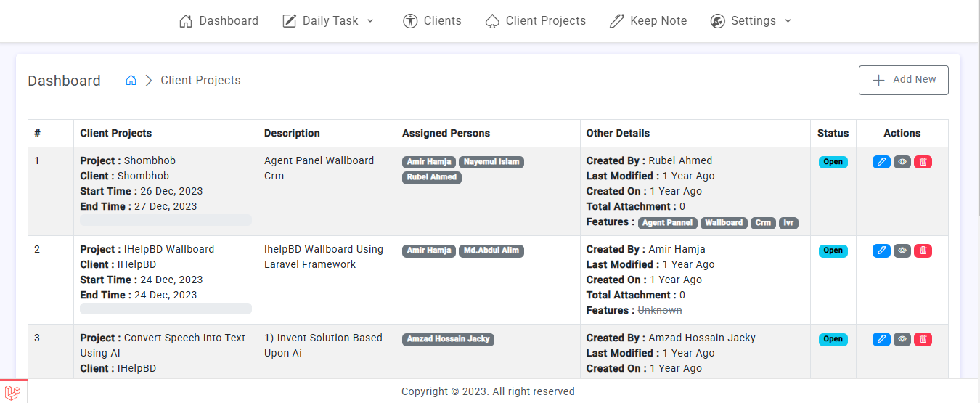The height and width of the screenshot is (403, 980).
Task: Open the Settings dropdown menu
Action: click(751, 21)
